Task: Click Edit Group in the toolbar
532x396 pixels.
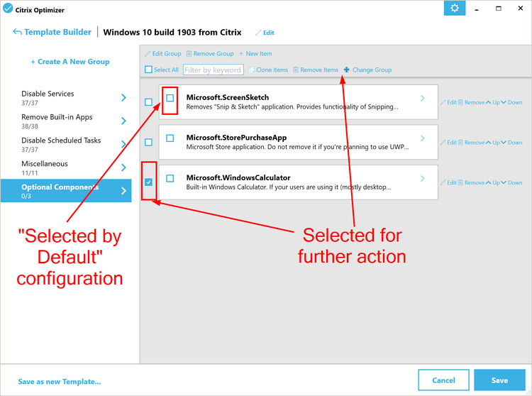Action: pyautogui.click(x=163, y=54)
